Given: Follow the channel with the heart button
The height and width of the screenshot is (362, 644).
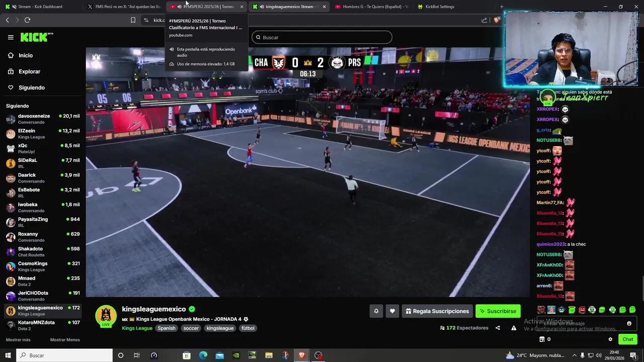Looking at the screenshot, I should pos(392,311).
